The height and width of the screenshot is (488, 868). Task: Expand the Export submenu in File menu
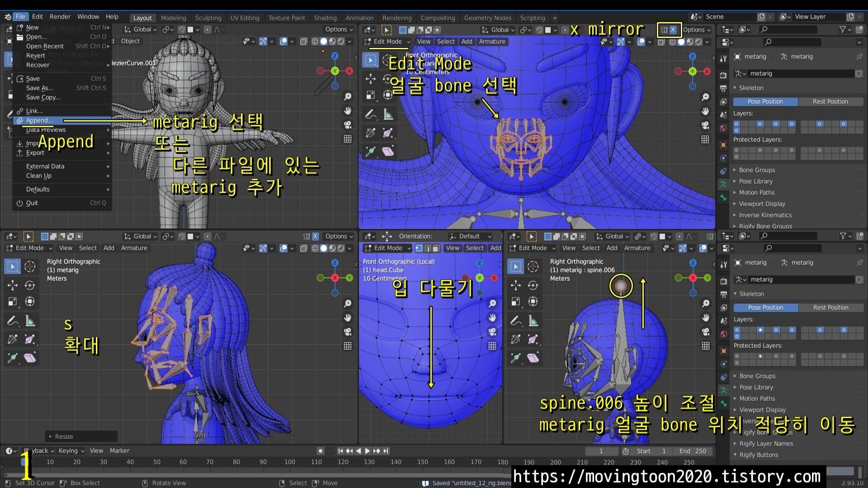62,153
